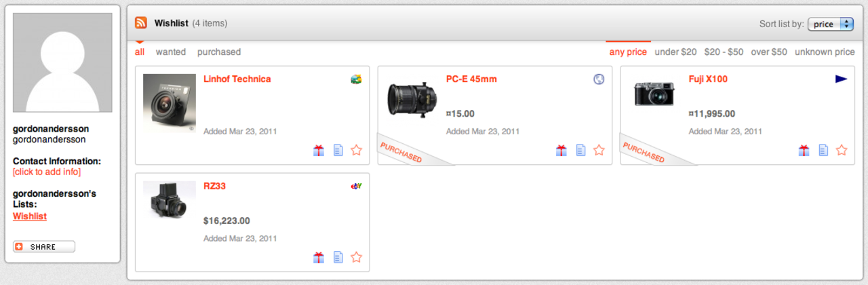Switch to the purchased filter tab
The width and height of the screenshot is (868, 285).
(219, 52)
